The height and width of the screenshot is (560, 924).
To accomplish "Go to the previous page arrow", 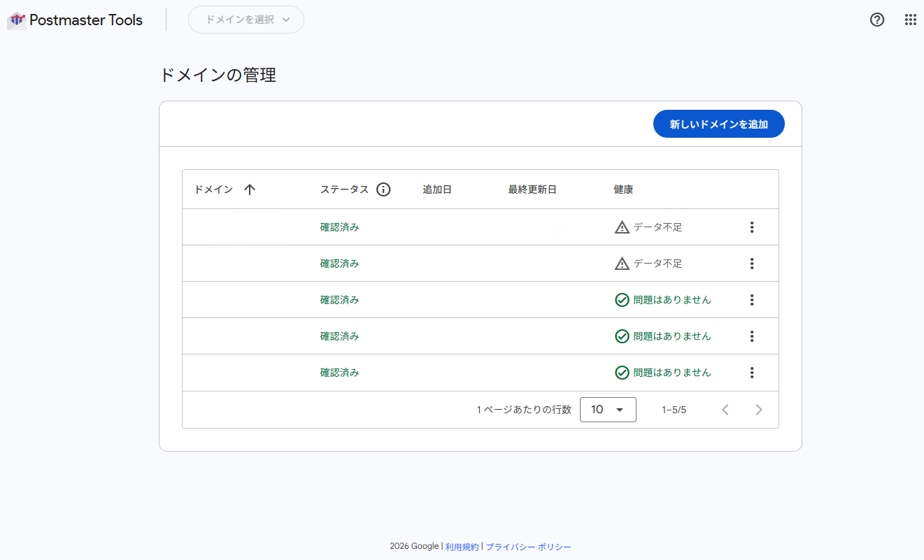I will [x=725, y=410].
